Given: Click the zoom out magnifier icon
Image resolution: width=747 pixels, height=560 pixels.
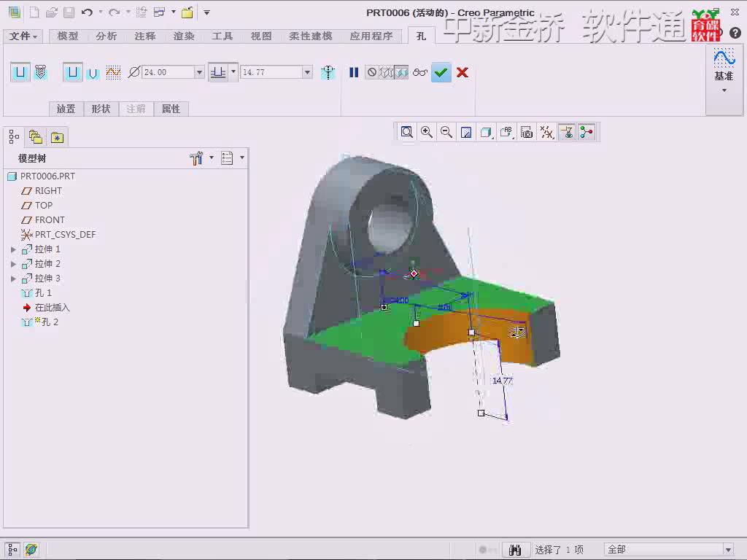Looking at the screenshot, I should pyautogui.click(x=446, y=133).
